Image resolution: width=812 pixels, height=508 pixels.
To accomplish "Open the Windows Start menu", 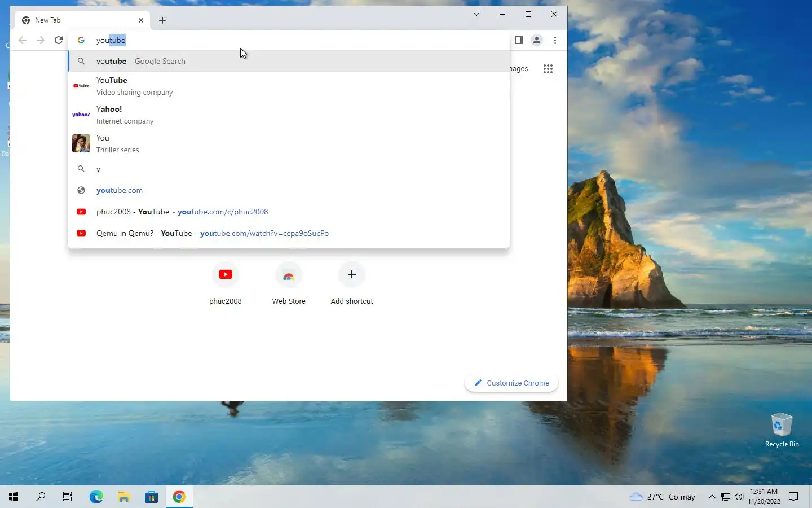I will pyautogui.click(x=14, y=497).
